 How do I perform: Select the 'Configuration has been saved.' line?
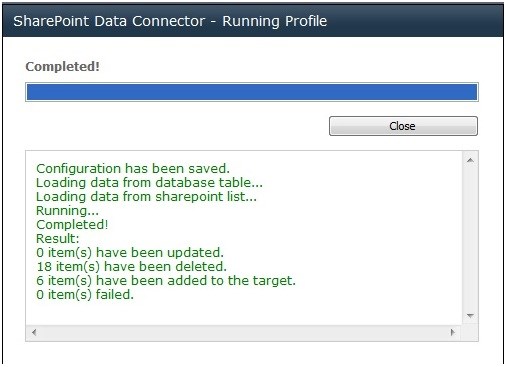(133, 169)
